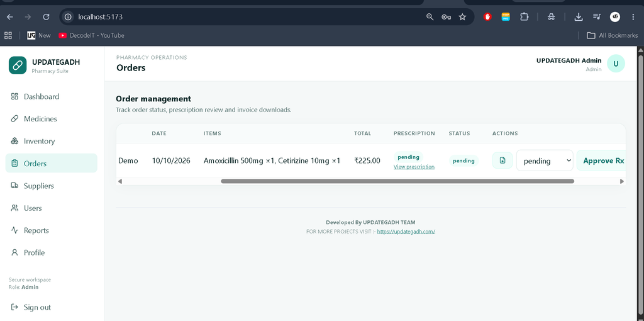
Task: Click the Profile person icon
Action: [x=15, y=252]
